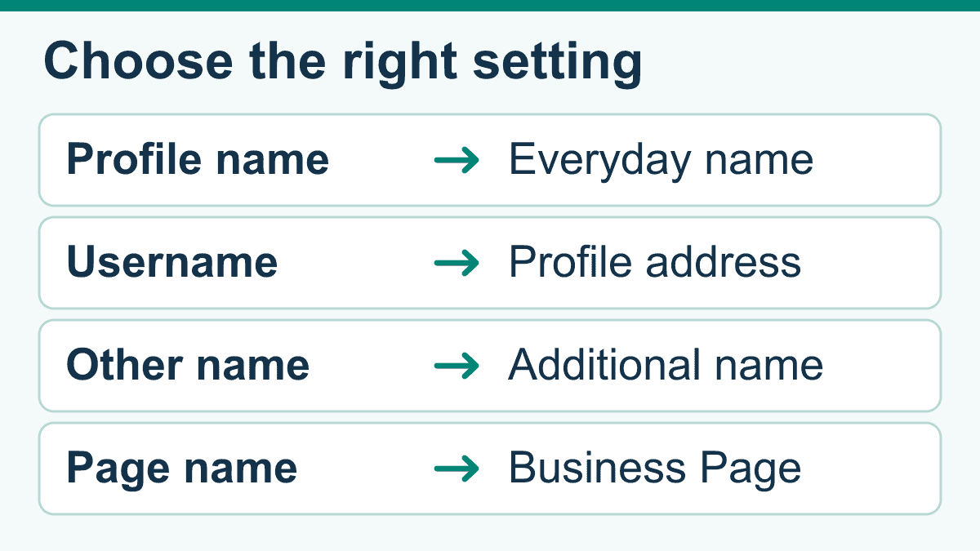Select the 'Other name' label
This screenshot has width=980, height=551.
(188, 366)
